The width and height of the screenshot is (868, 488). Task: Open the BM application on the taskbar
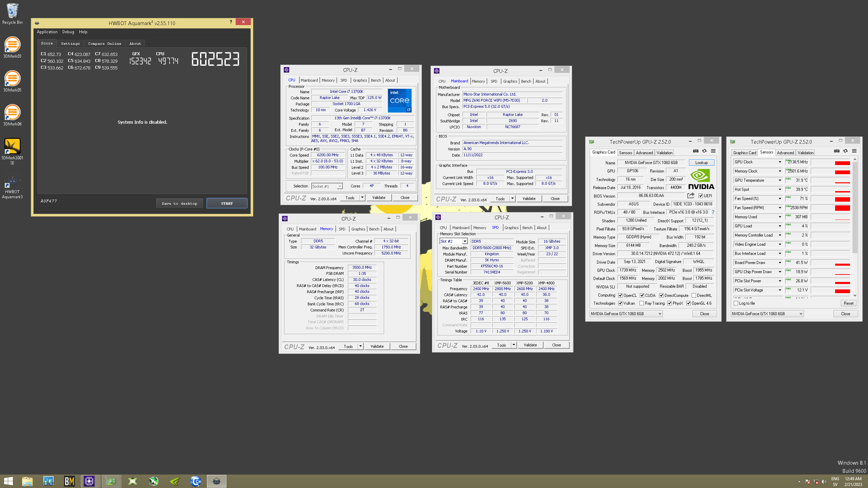coord(69,481)
